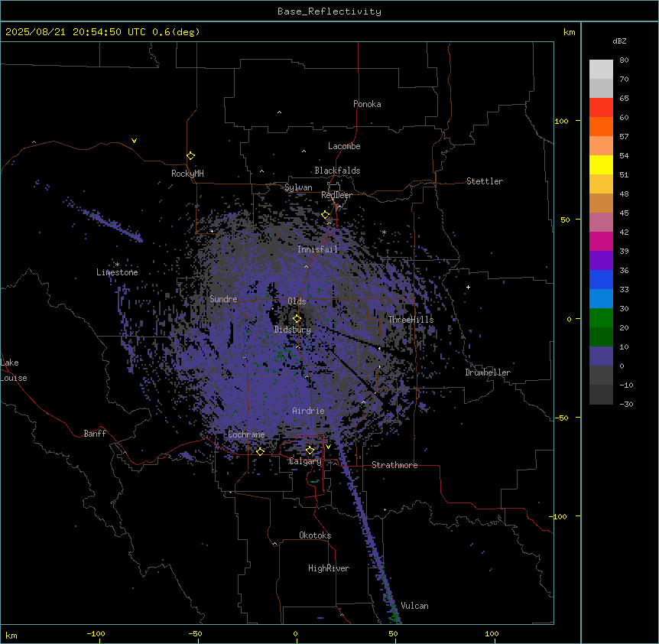
Task: Select the ThreeHills label
Action: pyautogui.click(x=411, y=320)
